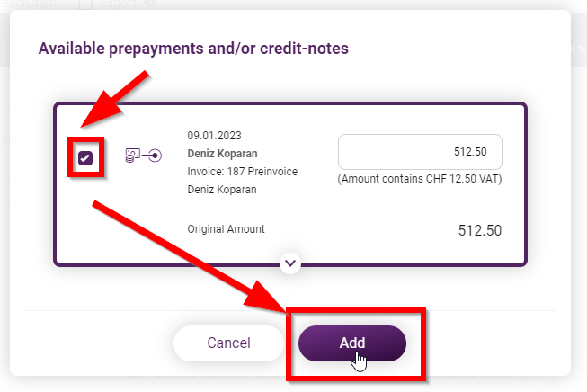Click the Export label at top
Viewport: 587px width, 392px height.
click(x=119, y=4)
